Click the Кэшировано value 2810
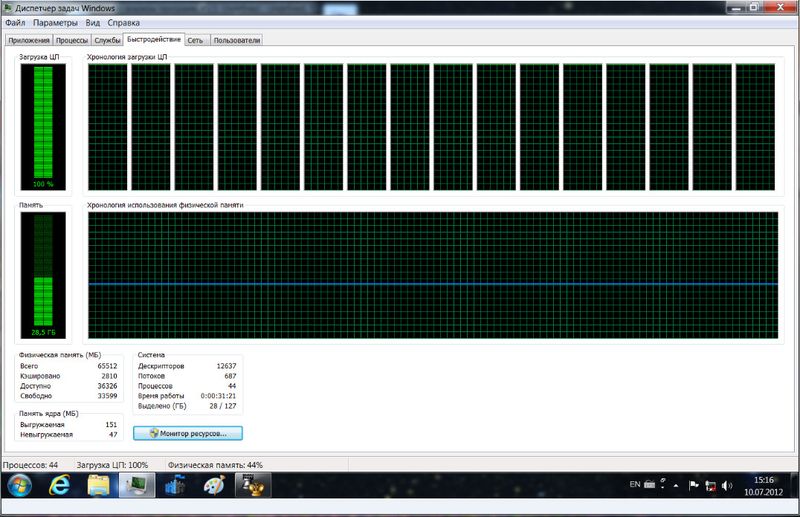Image resolution: width=800 pixels, height=517 pixels. [x=109, y=376]
